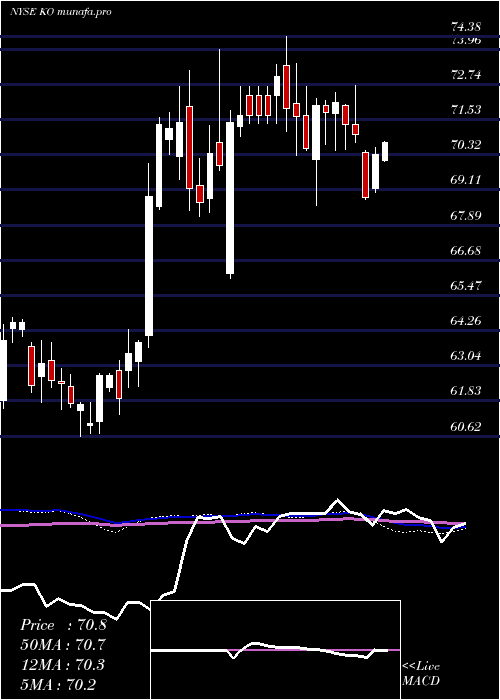The width and height of the screenshot is (500, 700).
Task: Click the Live MACD label
Action: pos(421,674)
